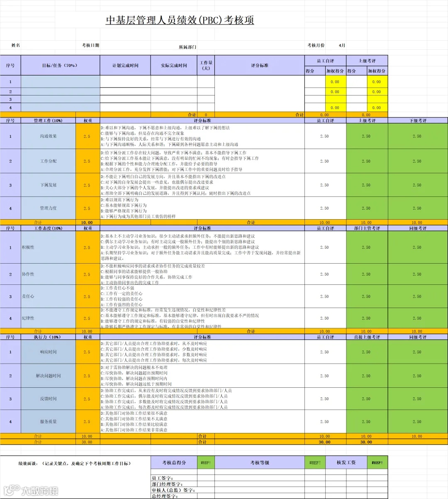The height and width of the screenshot is (499, 448).
Task: Click the 下属发展 row label
Action: click(48, 185)
